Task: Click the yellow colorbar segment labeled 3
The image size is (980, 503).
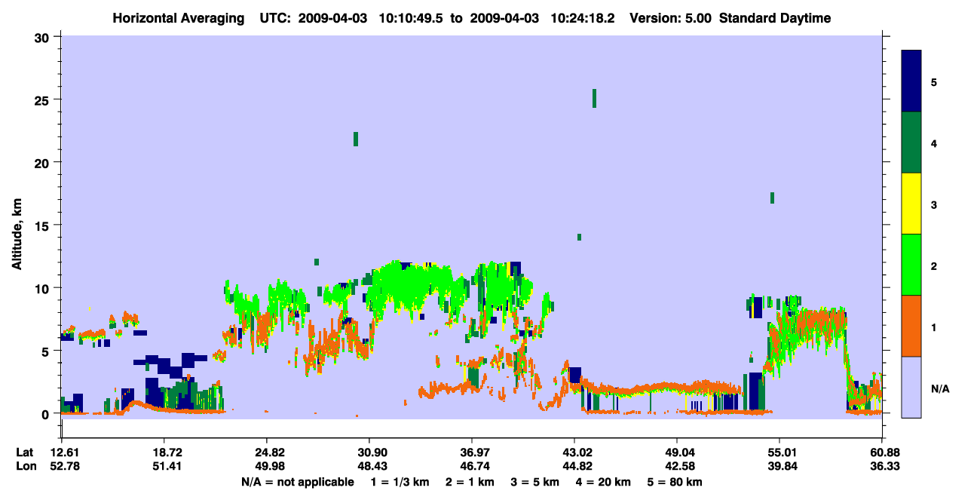Action: 911,204
